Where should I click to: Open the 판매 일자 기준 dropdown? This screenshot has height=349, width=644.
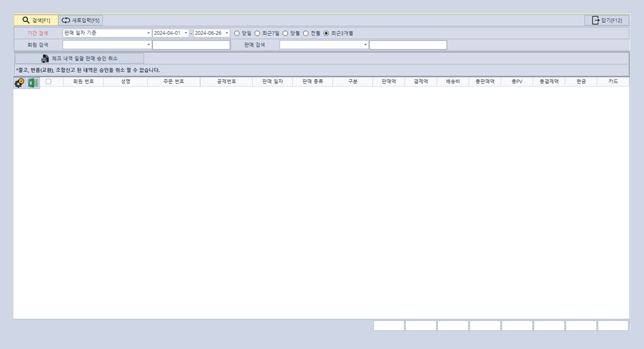(x=148, y=33)
